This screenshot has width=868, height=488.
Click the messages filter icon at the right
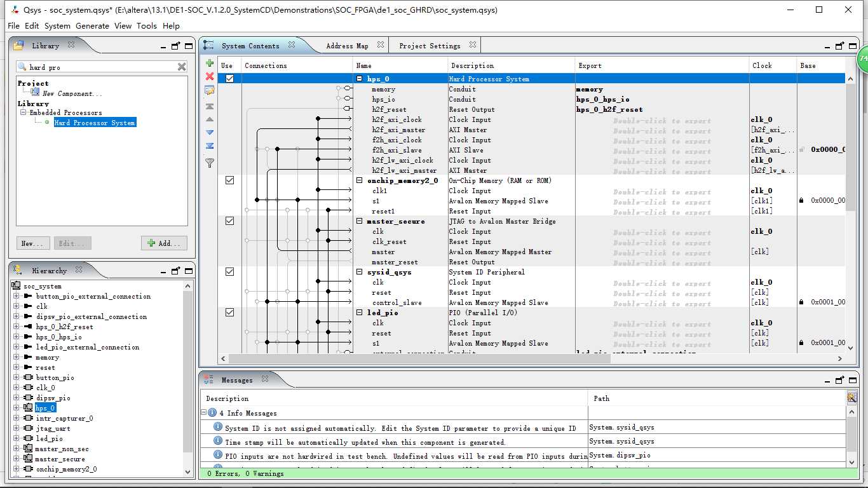(x=851, y=397)
